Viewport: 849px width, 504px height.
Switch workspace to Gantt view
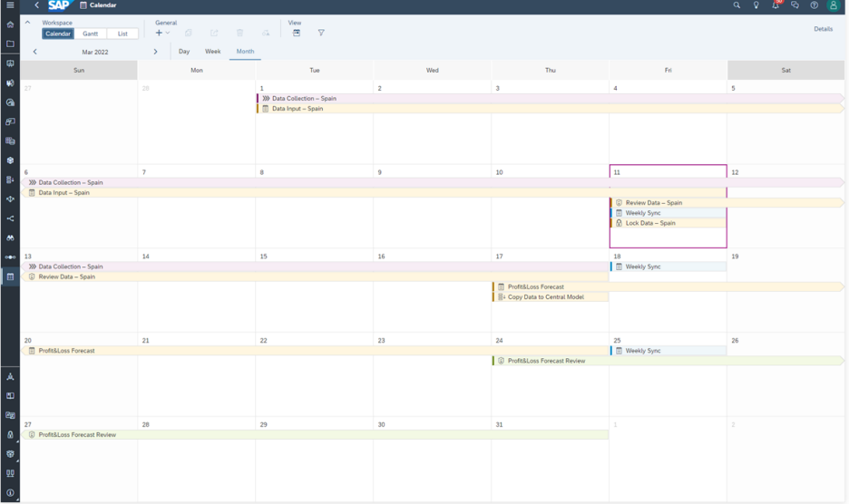pyautogui.click(x=90, y=34)
